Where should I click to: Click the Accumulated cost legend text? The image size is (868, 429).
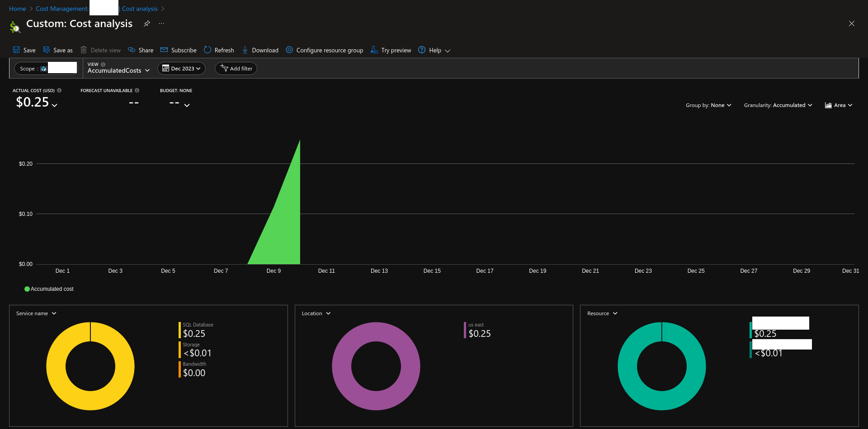click(52, 289)
